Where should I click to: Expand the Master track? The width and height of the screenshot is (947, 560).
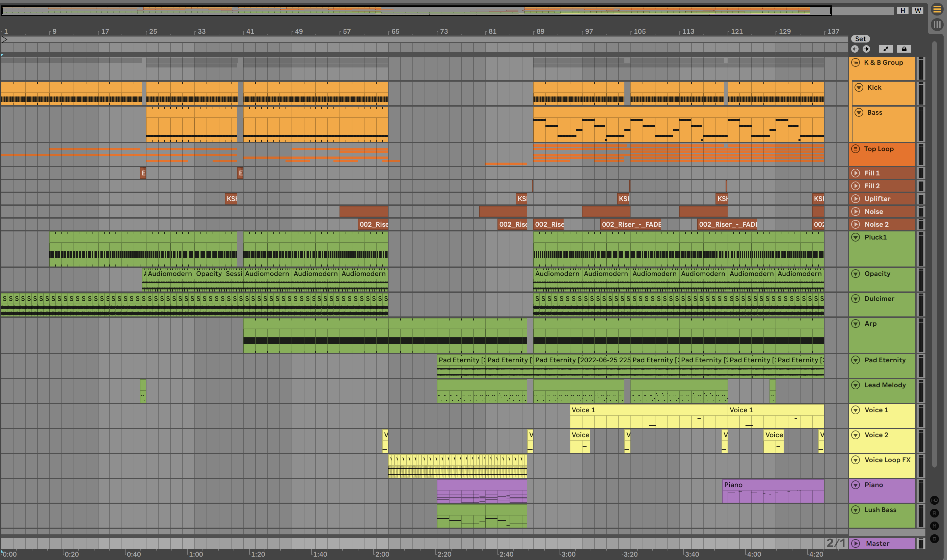pos(856,543)
